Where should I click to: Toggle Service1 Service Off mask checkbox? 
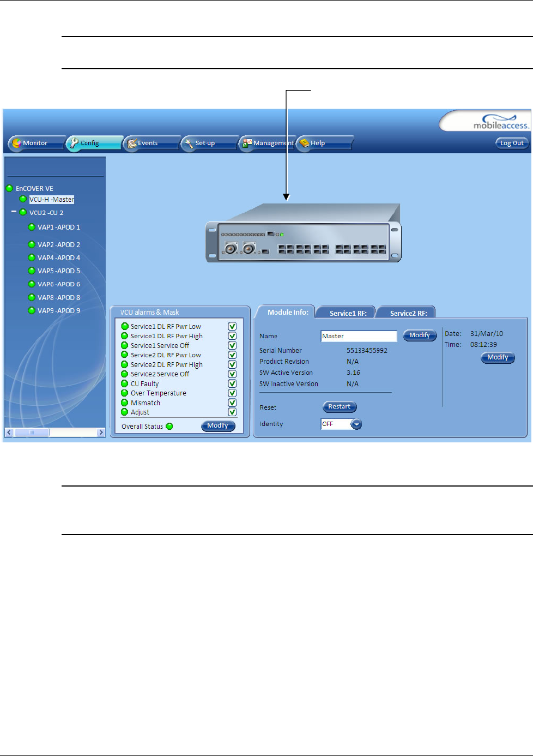coord(232,345)
